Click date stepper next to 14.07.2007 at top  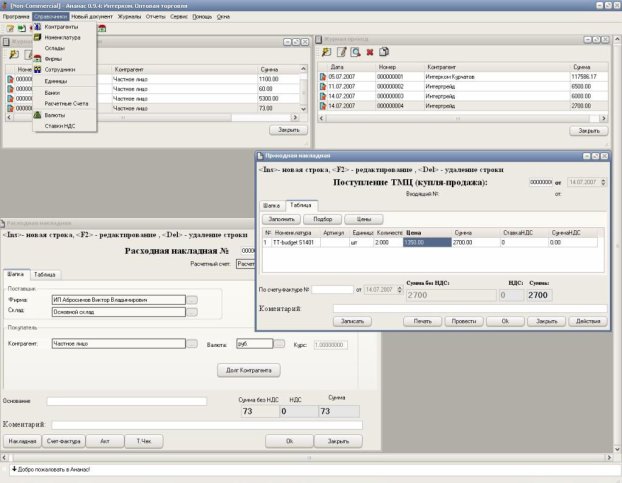[603, 182]
